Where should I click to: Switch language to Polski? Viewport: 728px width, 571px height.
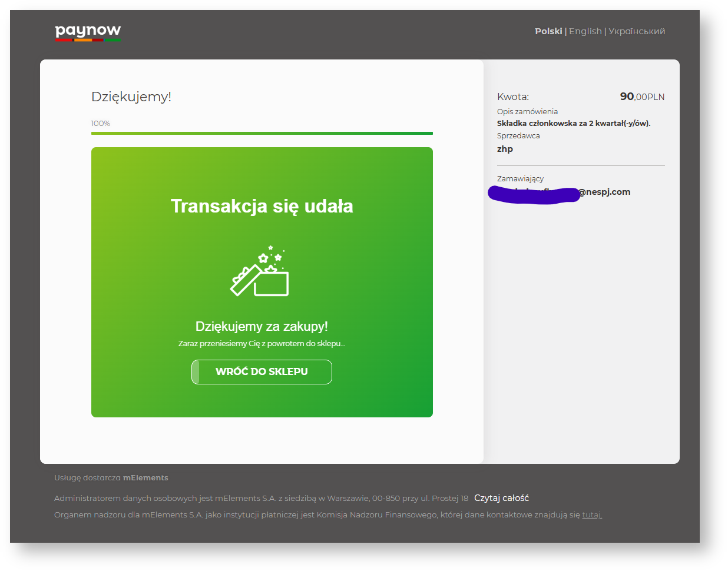(x=548, y=31)
